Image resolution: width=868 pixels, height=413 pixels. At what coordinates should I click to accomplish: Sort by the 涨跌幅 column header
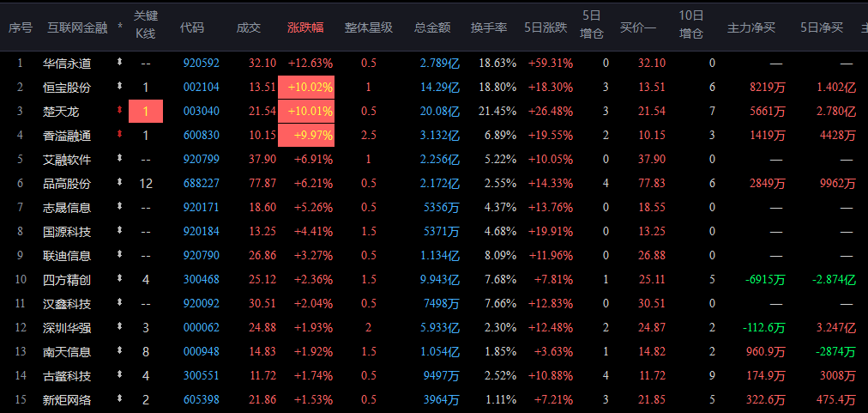[305, 27]
